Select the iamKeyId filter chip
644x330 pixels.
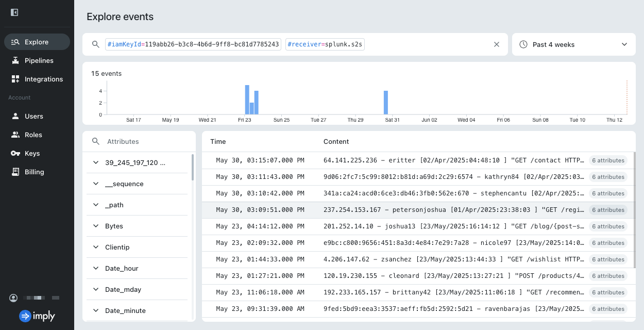tap(193, 44)
